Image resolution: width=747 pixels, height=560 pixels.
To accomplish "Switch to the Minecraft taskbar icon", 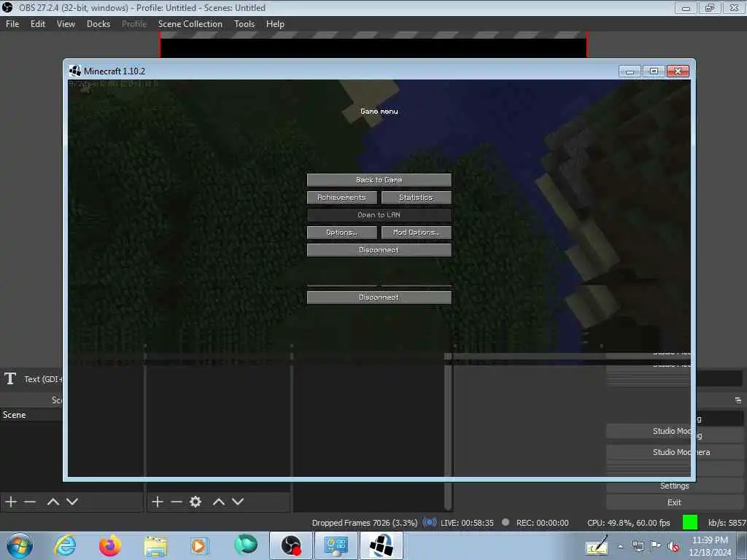I will pos(381,545).
